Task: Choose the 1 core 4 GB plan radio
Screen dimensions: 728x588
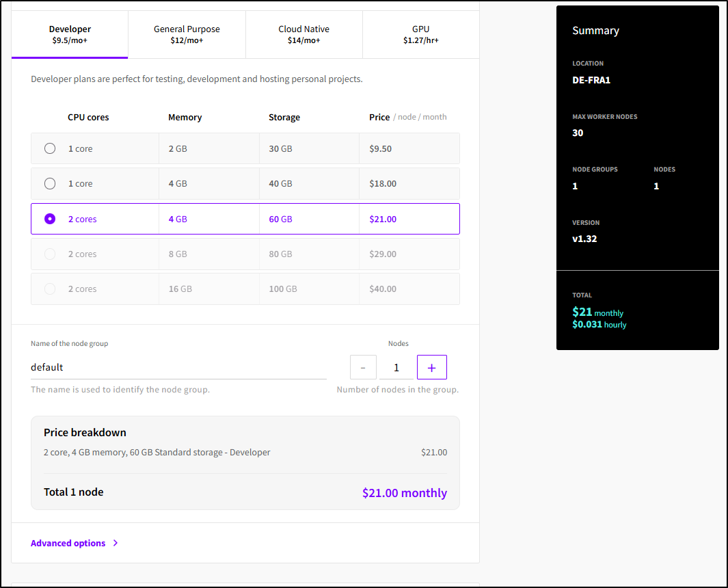Action: coord(50,183)
